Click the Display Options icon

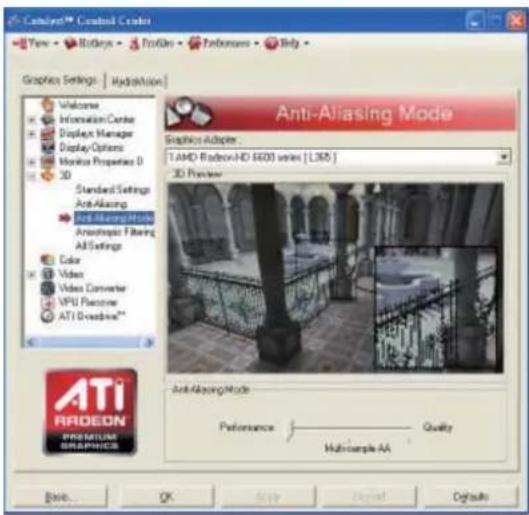coord(48,148)
